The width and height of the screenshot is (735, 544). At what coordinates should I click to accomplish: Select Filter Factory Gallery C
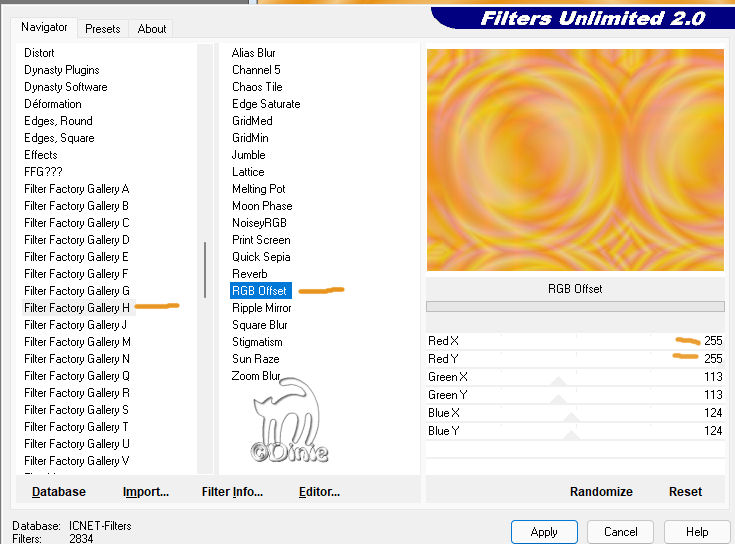tap(76, 223)
